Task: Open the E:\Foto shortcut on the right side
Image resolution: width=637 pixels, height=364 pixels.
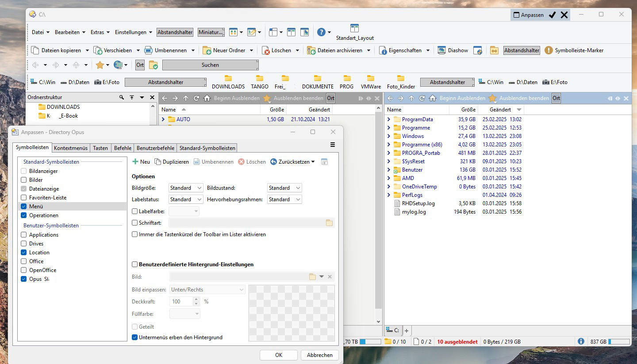Action: point(555,82)
